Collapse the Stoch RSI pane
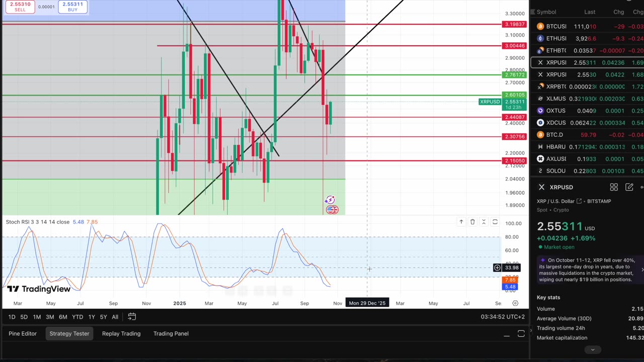Image resolution: width=644 pixels, height=362 pixels. click(484, 222)
